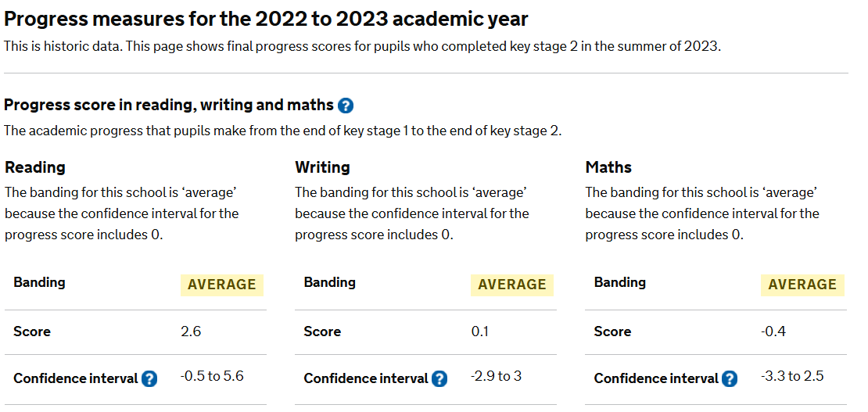
Task: Click the Reading interval -0.5 to 5.6
Action: pyautogui.click(x=212, y=376)
